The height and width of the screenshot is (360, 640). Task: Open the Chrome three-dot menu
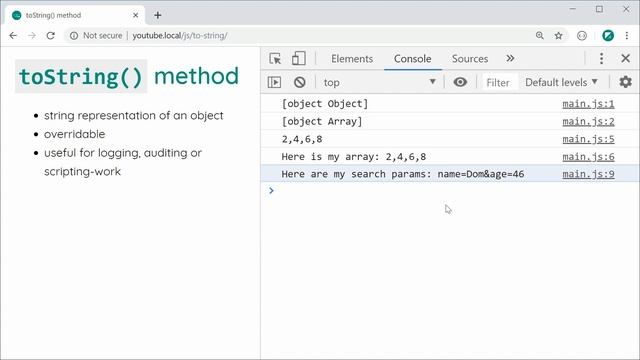pos(627,36)
